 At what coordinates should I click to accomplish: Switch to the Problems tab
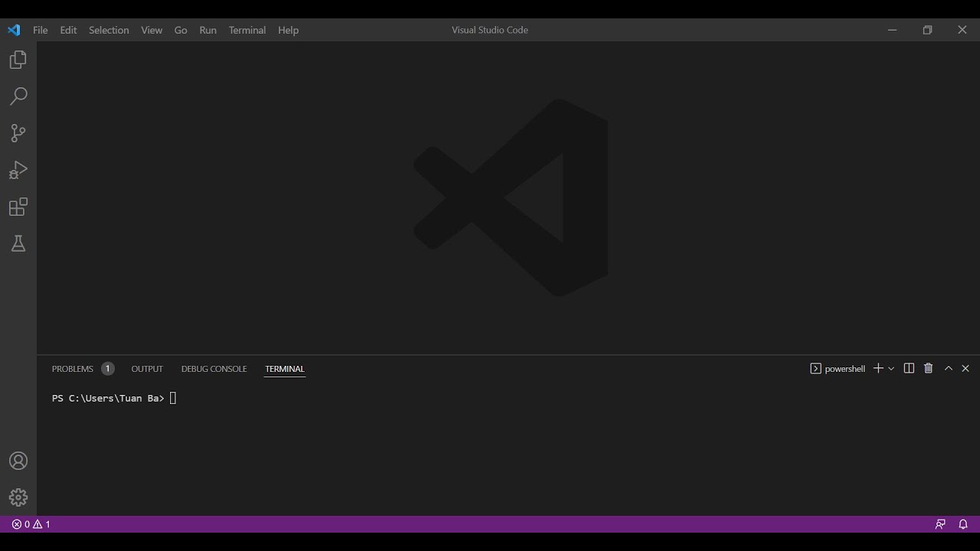click(83, 369)
